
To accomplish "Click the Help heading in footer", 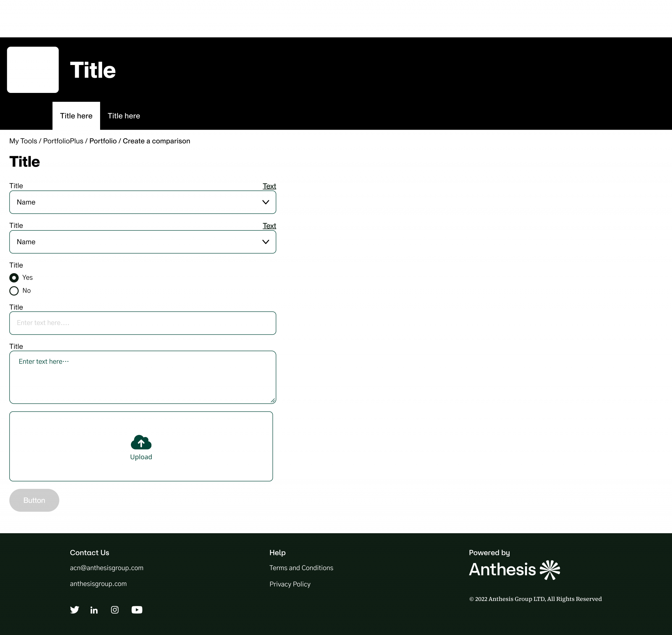I will pyautogui.click(x=278, y=553).
